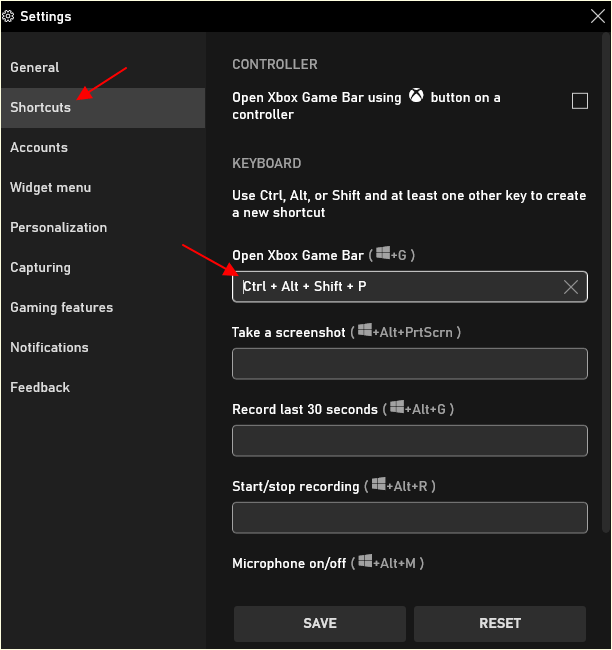Click the 'Microphone on/off' label
The height and width of the screenshot is (650, 612).
289,563
